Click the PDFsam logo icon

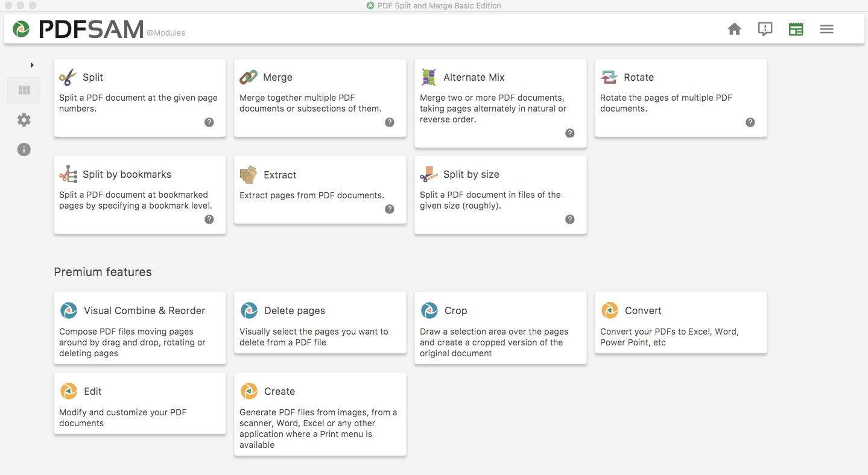click(x=22, y=29)
